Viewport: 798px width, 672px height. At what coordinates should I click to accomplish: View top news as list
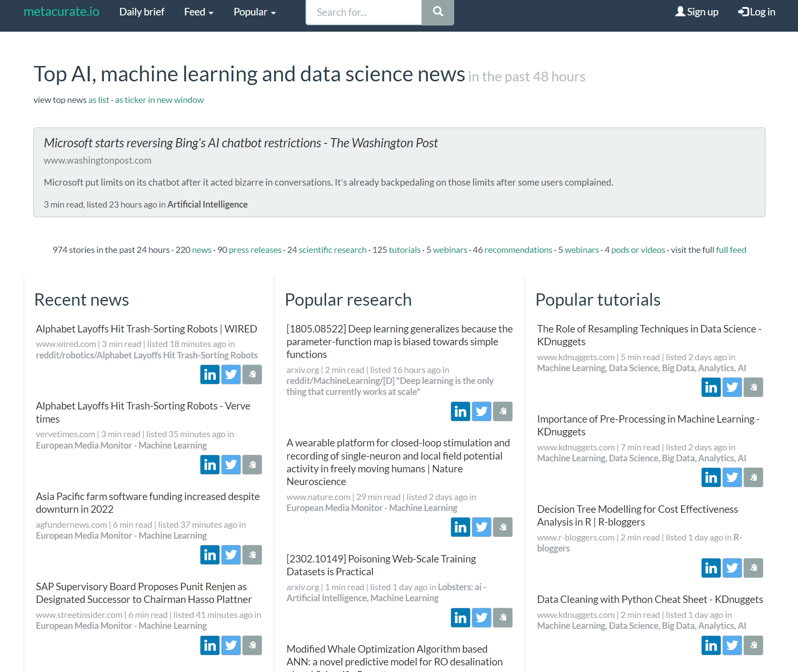98,100
